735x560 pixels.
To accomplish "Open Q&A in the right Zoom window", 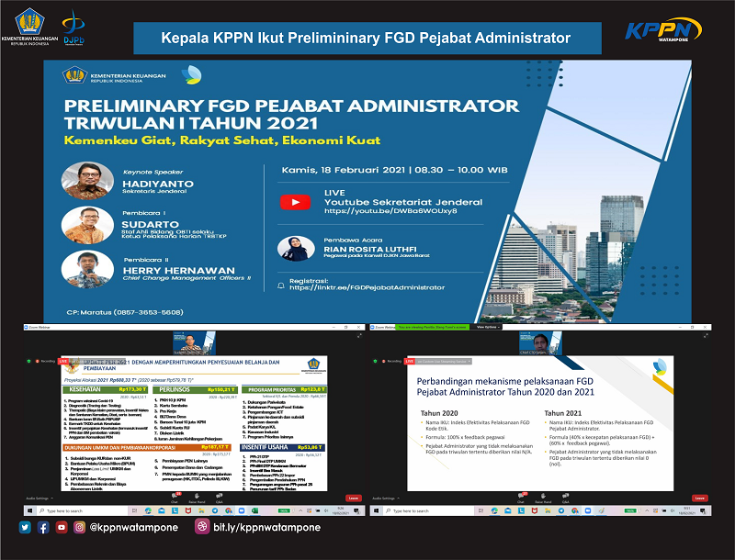I will 565,498.
